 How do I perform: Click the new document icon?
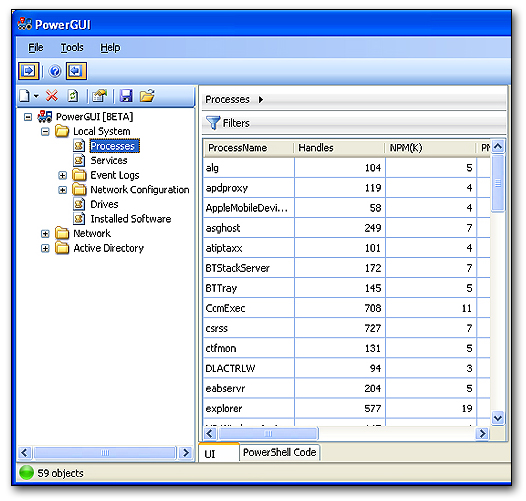point(24,96)
